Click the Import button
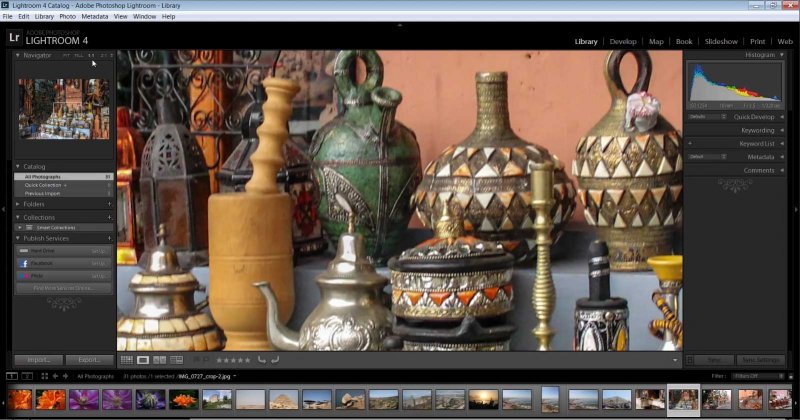The height and width of the screenshot is (420, 800). tap(39, 360)
